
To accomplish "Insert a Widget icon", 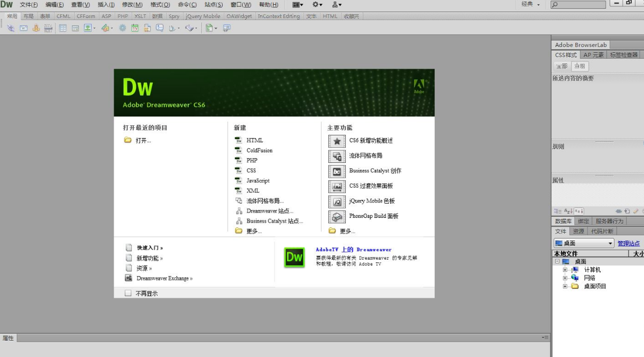I will pyautogui.click(x=122, y=28).
